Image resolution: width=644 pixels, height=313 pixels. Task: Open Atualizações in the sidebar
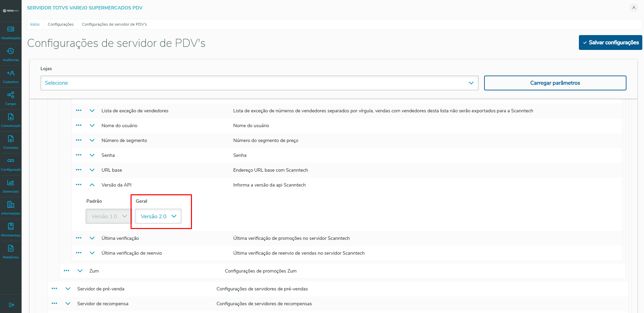(x=11, y=33)
